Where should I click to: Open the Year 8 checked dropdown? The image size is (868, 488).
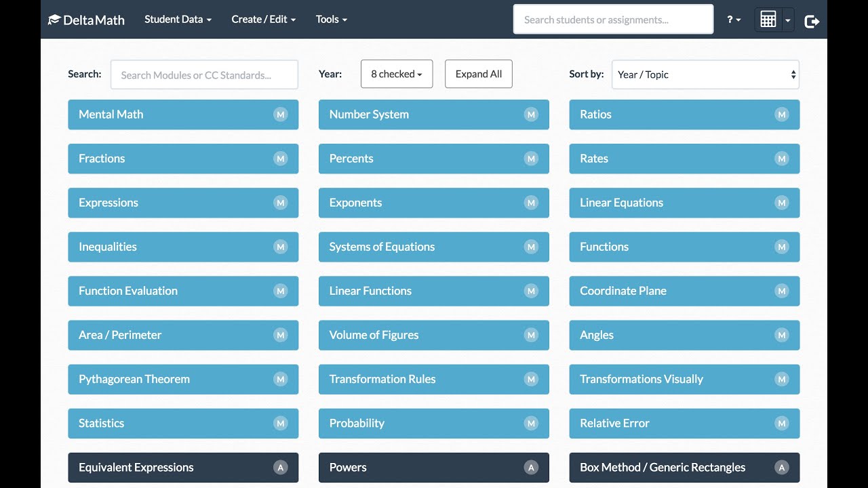(396, 74)
